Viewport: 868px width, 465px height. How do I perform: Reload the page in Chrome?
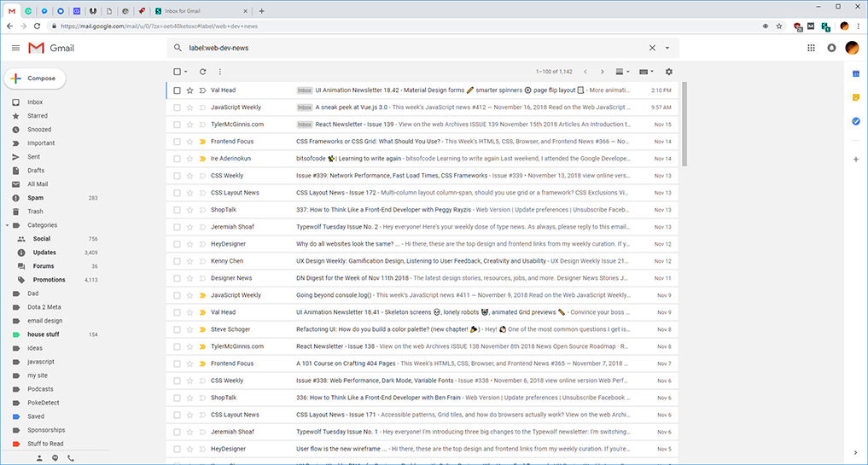click(37, 26)
